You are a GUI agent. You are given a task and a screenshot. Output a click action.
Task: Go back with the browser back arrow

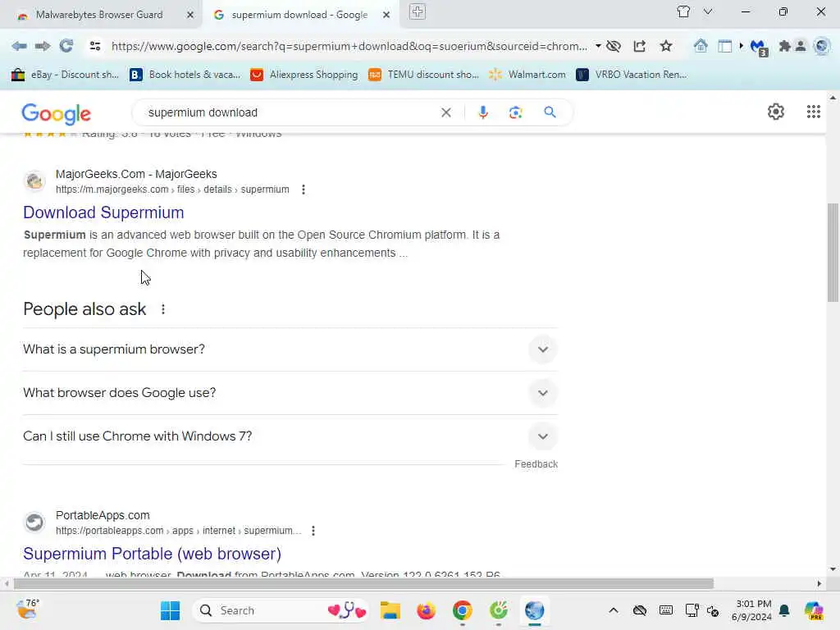[20, 46]
